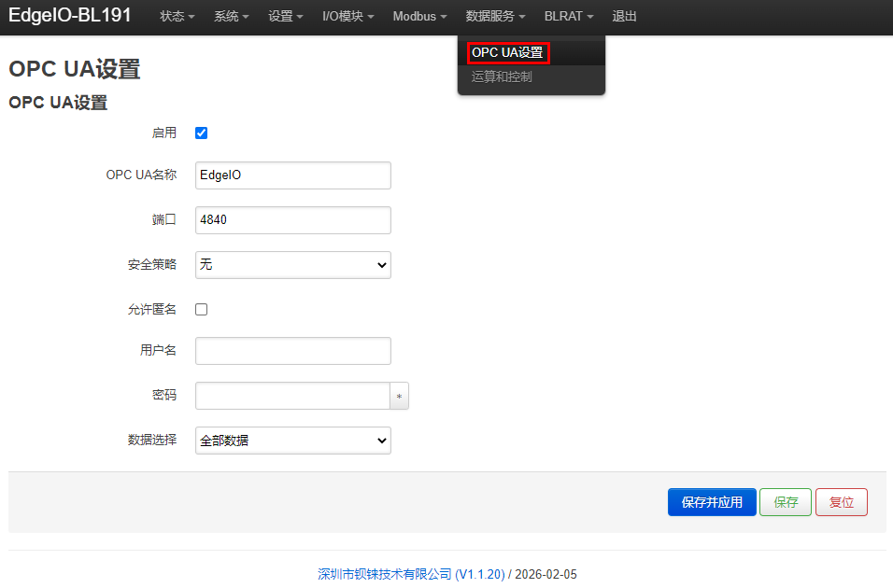Expand the 数据服务 data service menu
This screenshot has width=893, height=588.
pos(495,17)
